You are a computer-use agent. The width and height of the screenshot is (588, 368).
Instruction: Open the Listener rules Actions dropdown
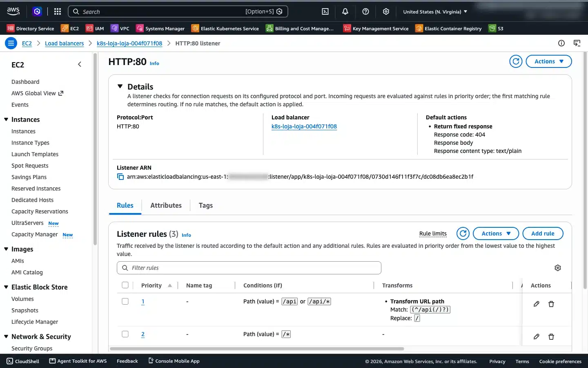tap(496, 233)
